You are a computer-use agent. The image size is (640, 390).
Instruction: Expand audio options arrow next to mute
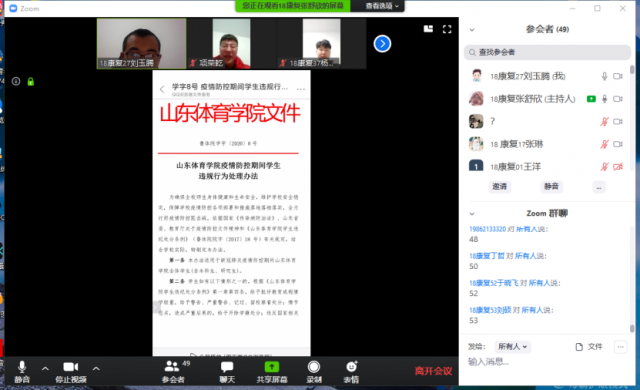point(45,368)
